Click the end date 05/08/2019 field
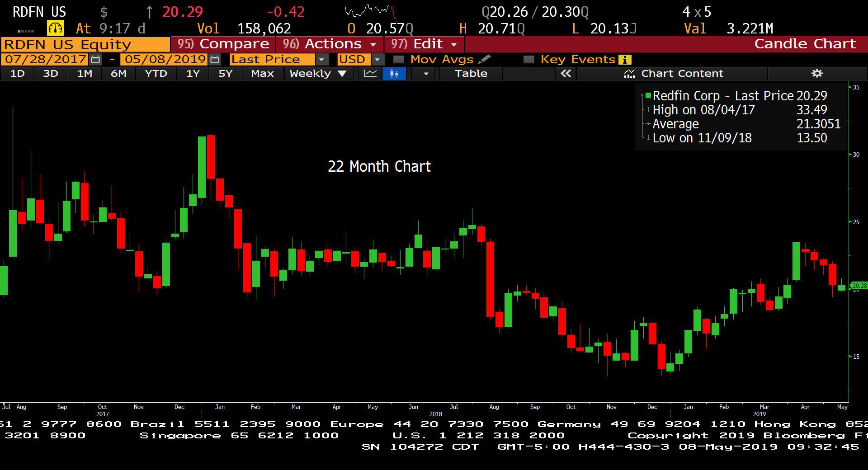Image resolution: width=868 pixels, height=470 pixels. (165, 59)
